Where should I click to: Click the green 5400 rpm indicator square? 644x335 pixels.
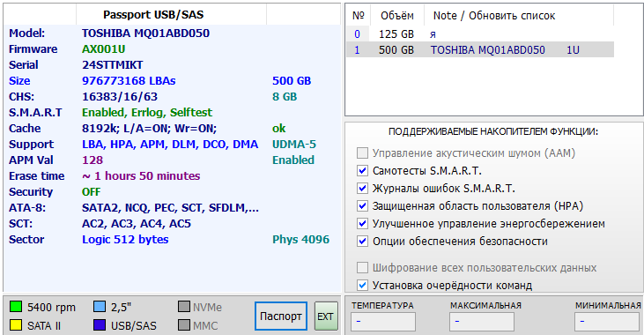click(x=16, y=307)
